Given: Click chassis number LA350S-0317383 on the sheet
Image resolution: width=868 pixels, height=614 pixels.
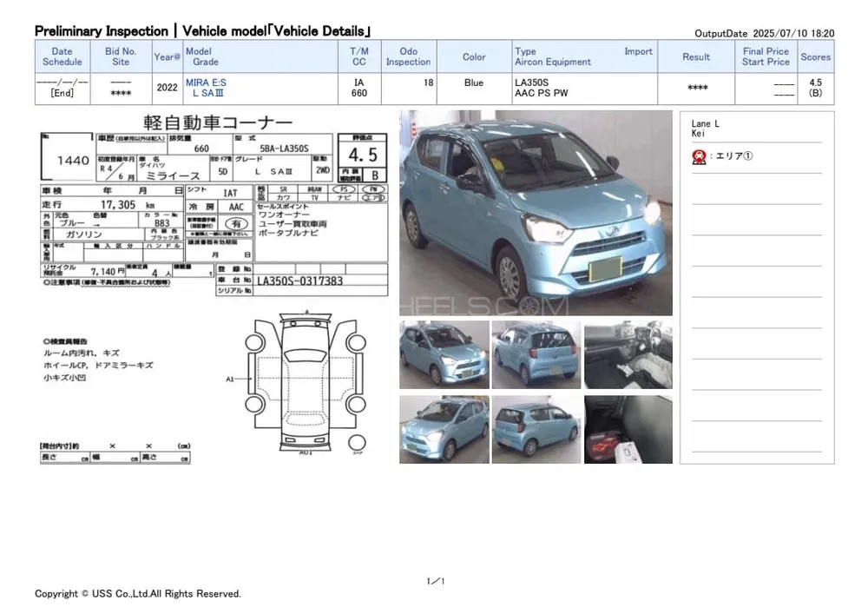Looking at the screenshot, I should [300, 281].
